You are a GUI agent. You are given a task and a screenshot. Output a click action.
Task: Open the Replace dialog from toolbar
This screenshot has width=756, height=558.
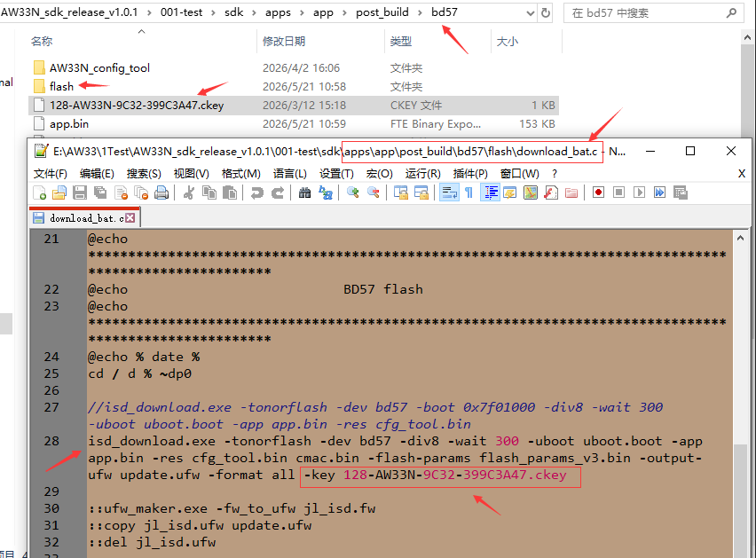coord(326,193)
